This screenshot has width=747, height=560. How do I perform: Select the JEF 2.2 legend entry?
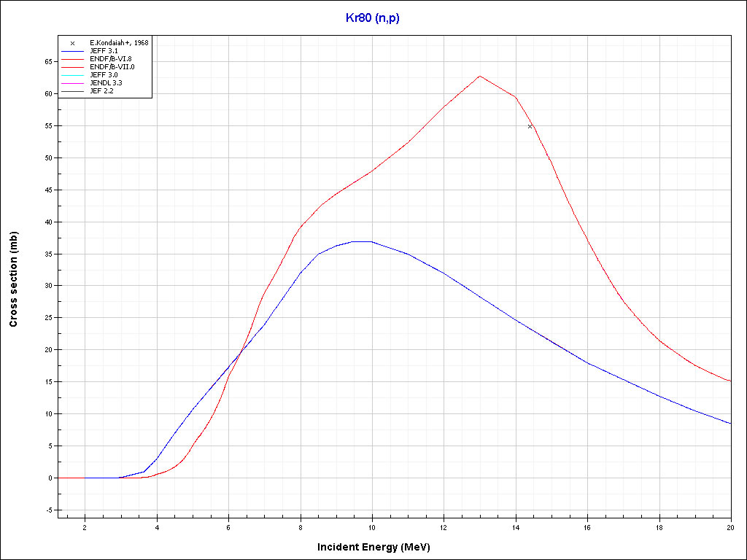[101, 90]
